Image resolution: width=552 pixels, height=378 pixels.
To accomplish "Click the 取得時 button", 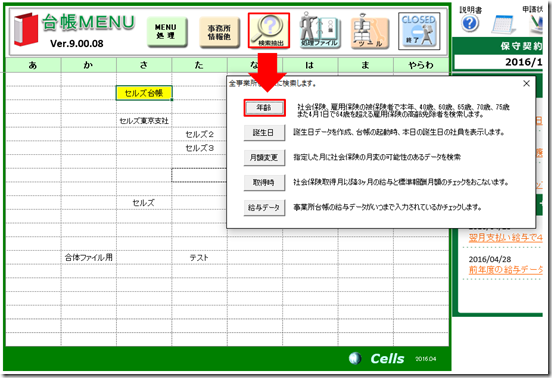I will coord(264,182).
